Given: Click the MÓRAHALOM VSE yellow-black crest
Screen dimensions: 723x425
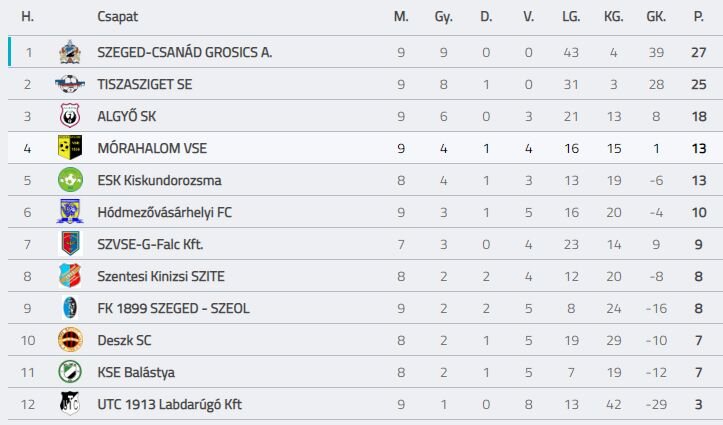Looking at the screenshot, I should [69, 148].
